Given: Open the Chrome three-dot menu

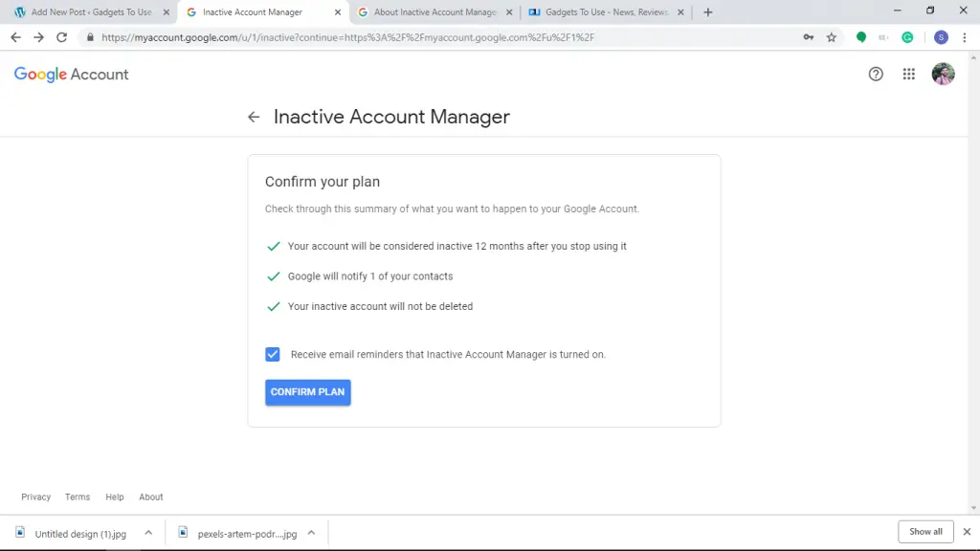Looking at the screenshot, I should (965, 37).
